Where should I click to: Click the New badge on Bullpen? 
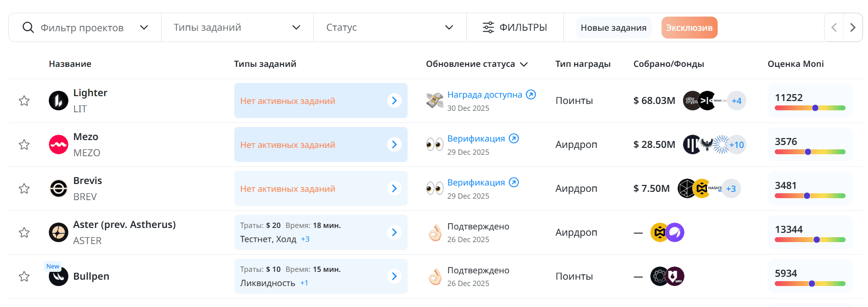pos(53,266)
